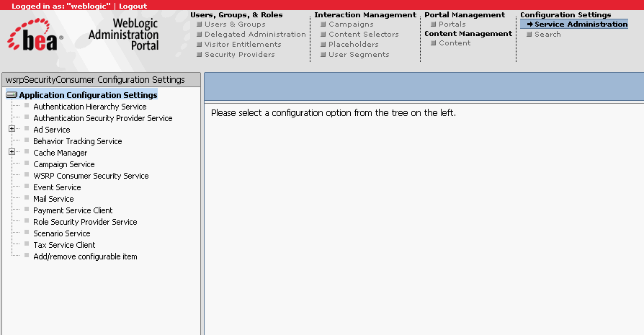Click the Interaction Management heading

point(365,15)
